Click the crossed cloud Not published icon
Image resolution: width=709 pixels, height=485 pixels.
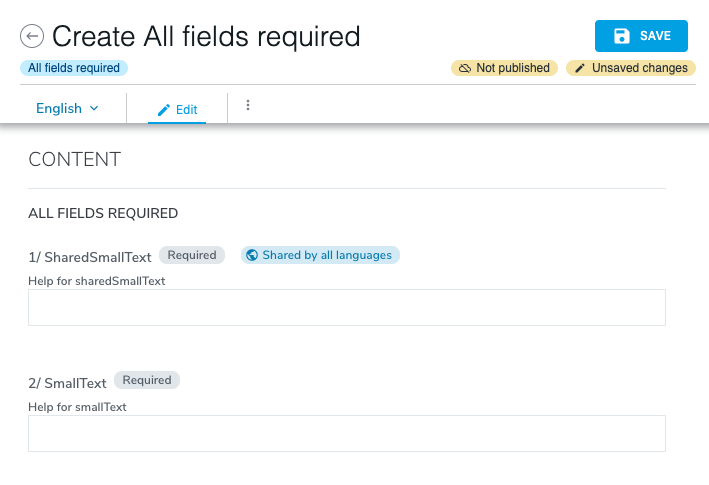(465, 68)
